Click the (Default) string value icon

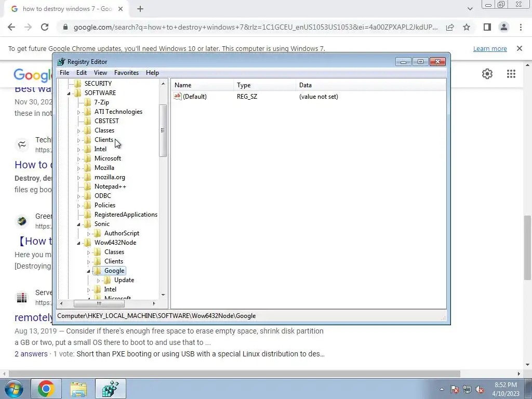pos(178,96)
